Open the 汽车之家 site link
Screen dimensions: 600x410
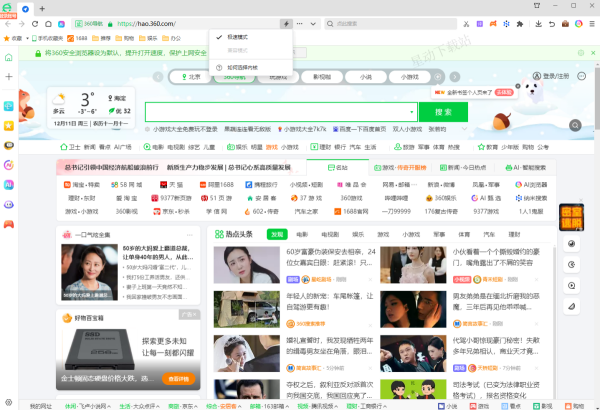(306, 211)
